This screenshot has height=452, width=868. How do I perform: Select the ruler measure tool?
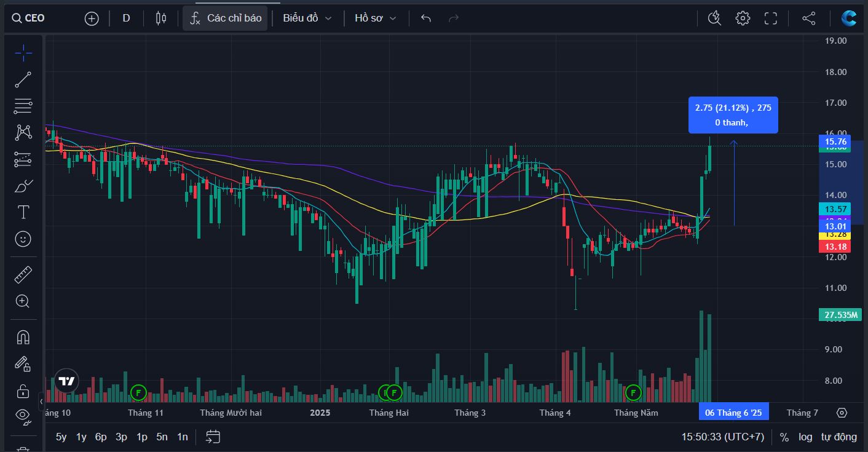[23, 274]
